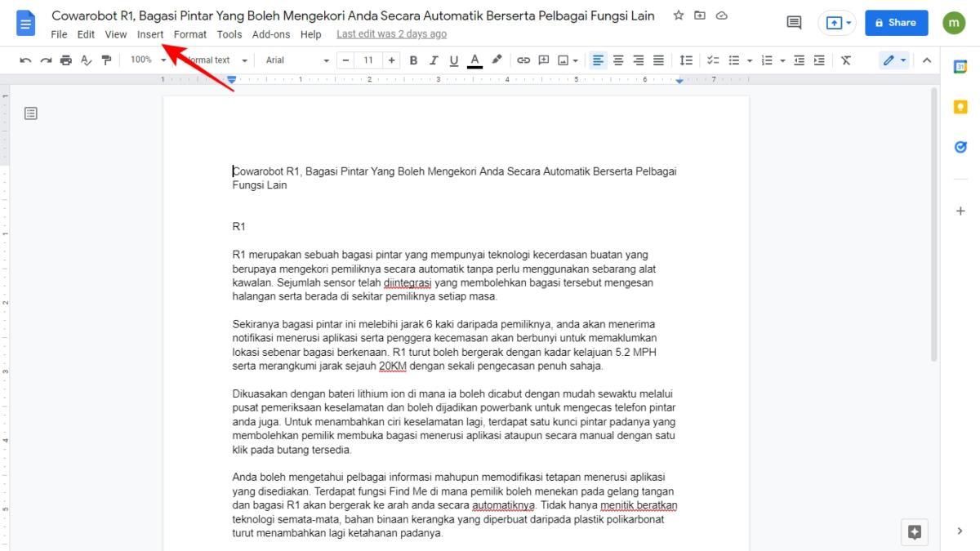Open the File menu

[x=59, y=34]
